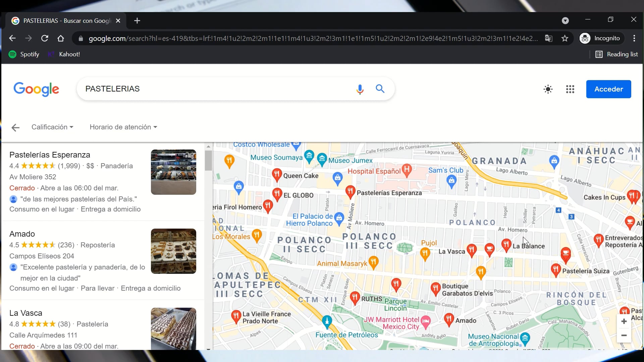Expand the Calificación filter dropdown
Viewport: 644px width, 362px height.
(52, 127)
